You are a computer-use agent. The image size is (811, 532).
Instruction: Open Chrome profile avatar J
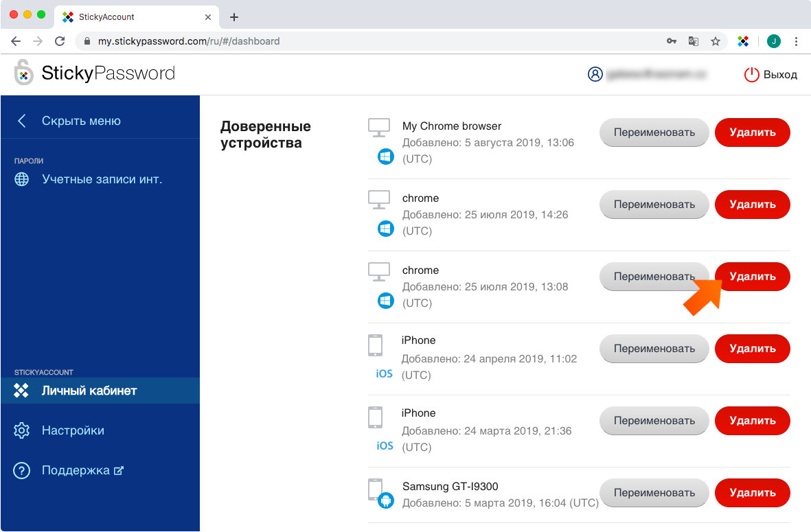coord(774,41)
